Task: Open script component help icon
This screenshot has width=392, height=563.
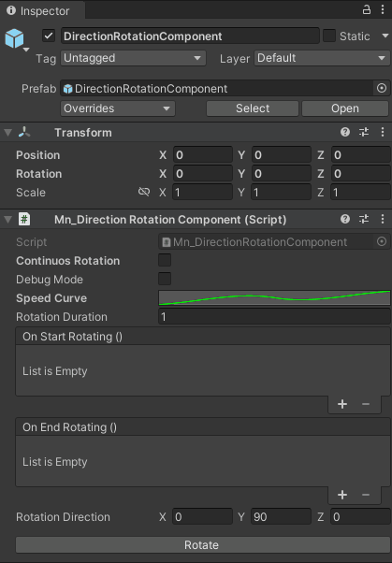Action: pyautogui.click(x=345, y=219)
